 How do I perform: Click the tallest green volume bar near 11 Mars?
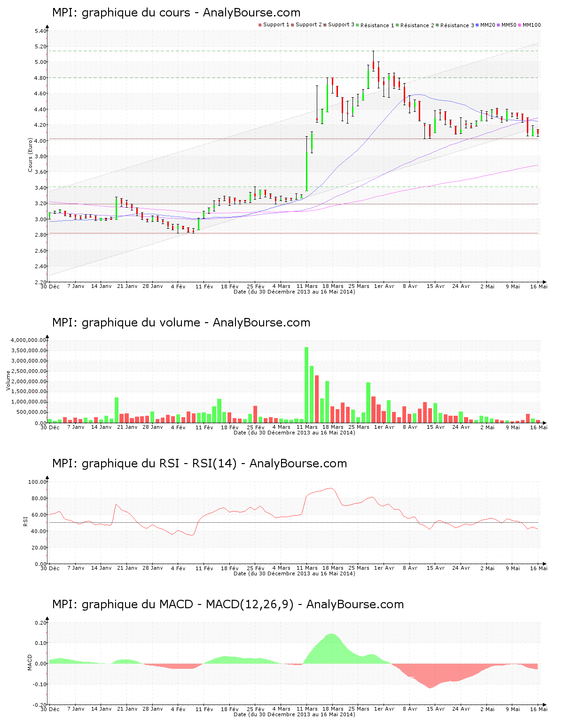point(306,385)
